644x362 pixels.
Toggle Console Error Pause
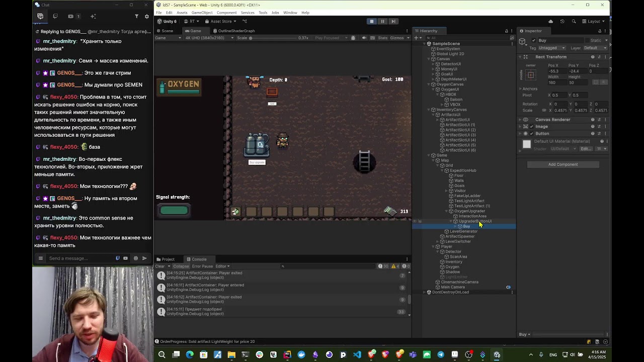[202, 266]
